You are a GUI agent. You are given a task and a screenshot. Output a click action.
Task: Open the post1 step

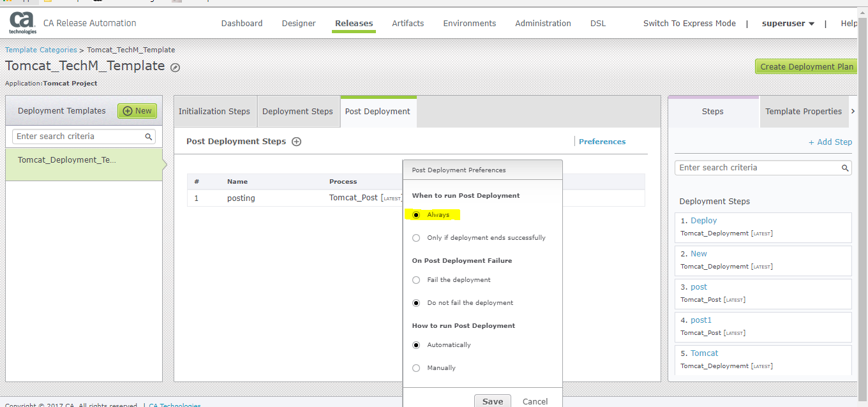[701, 320]
